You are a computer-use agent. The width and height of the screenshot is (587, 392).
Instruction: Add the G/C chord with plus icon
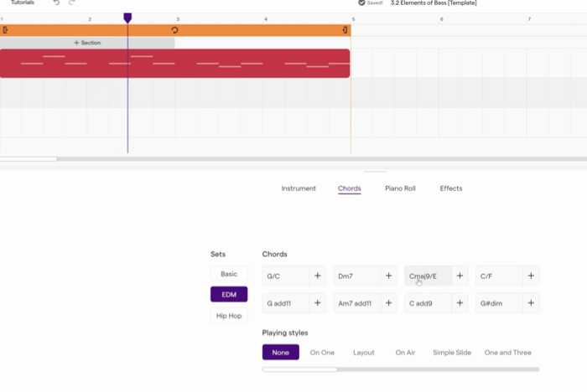[x=318, y=276]
